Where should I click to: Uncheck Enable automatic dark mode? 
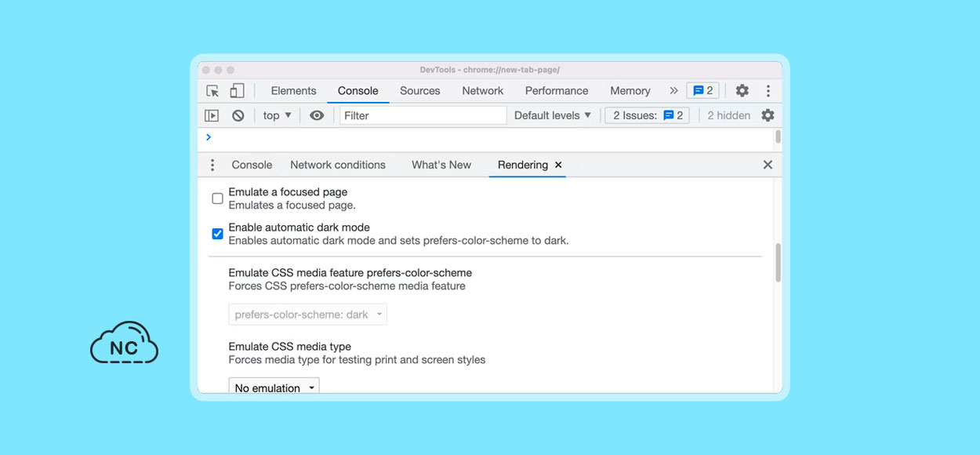218,234
